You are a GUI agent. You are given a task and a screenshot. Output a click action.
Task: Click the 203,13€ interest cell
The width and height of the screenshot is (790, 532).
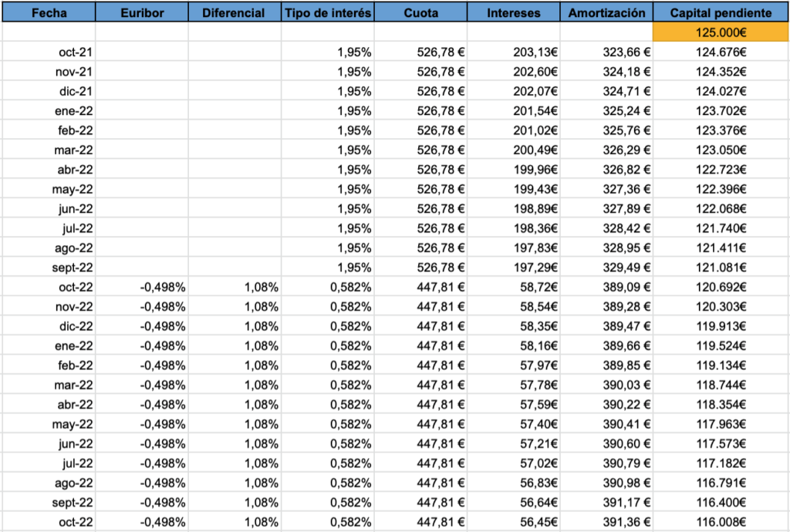535,52
